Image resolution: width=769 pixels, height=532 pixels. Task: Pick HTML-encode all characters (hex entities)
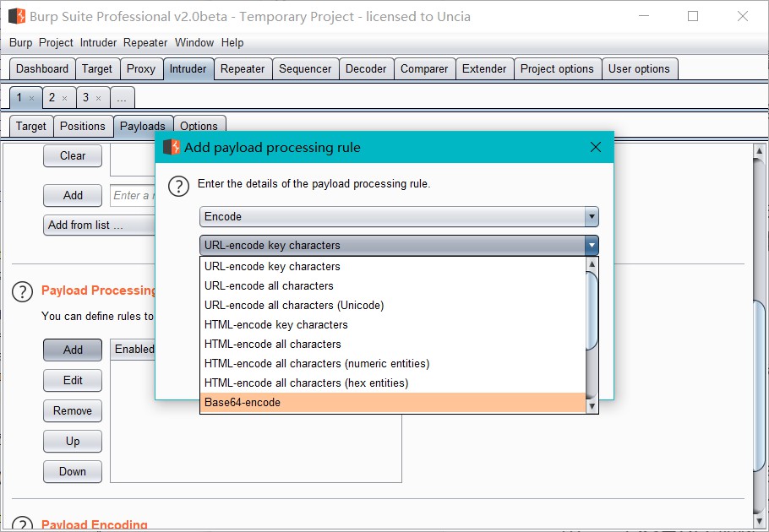tap(393, 383)
